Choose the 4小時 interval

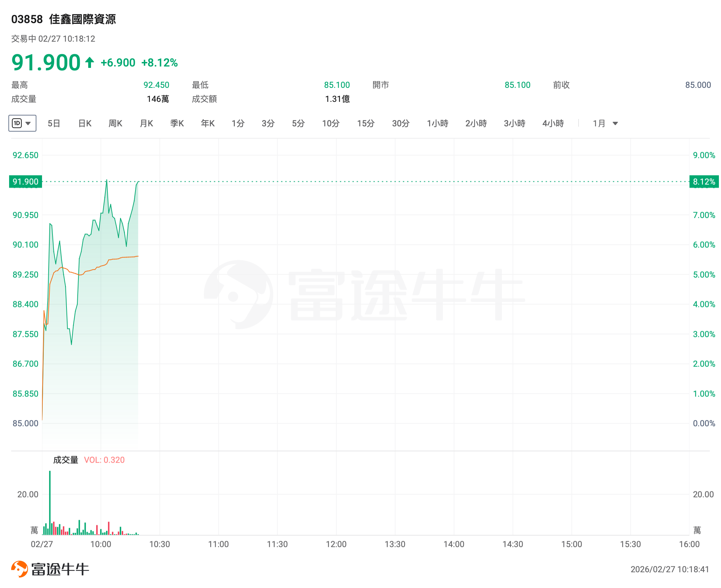click(553, 123)
